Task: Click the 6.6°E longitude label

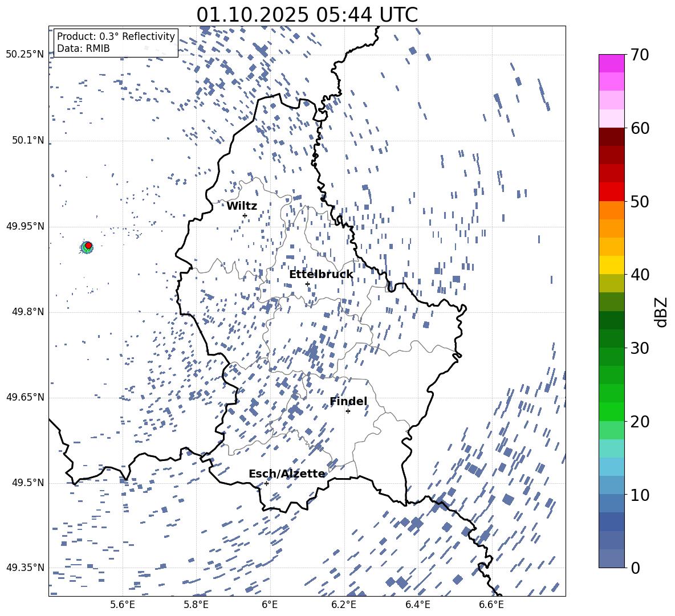Action: pos(491,605)
